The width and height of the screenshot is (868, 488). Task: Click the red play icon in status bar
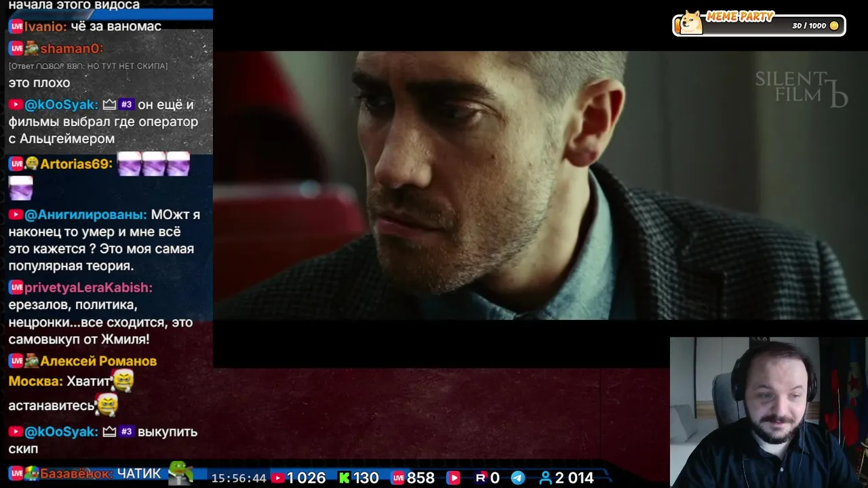coord(454,478)
